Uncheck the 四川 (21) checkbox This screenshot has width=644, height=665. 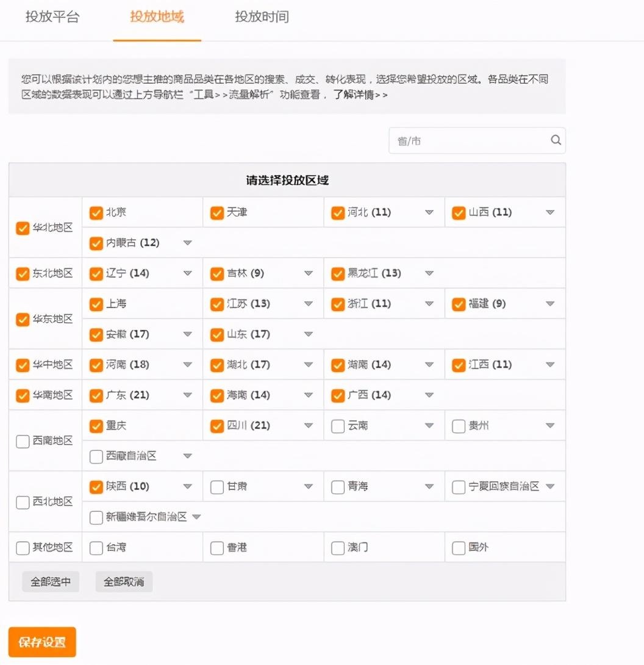pyautogui.click(x=217, y=426)
